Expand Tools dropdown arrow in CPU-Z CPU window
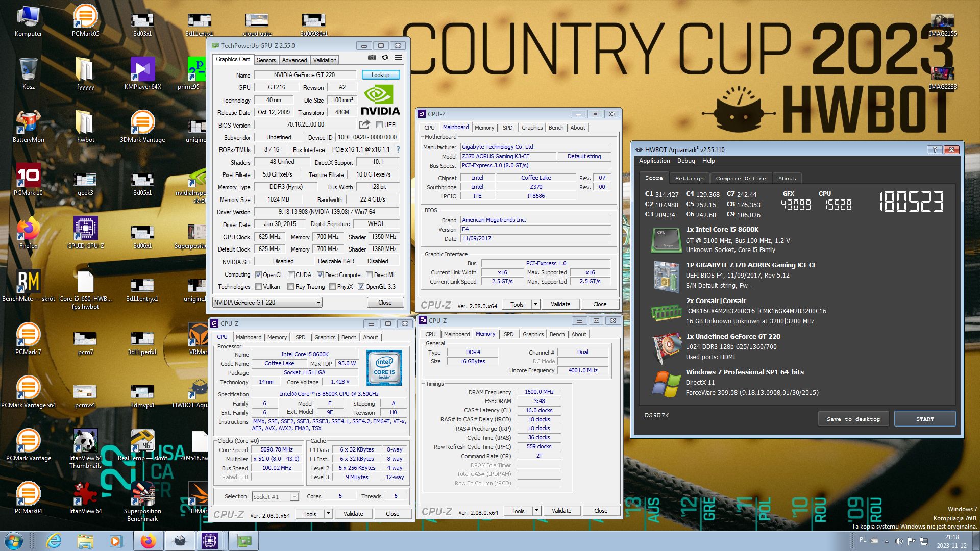Image resolution: width=980 pixels, height=551 pixels. (x=328, y=514)
